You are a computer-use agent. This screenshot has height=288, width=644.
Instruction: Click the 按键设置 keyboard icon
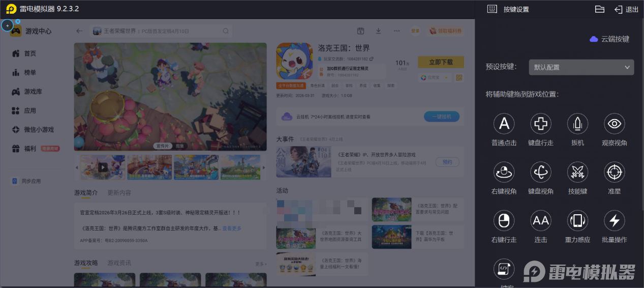(492, 9)
